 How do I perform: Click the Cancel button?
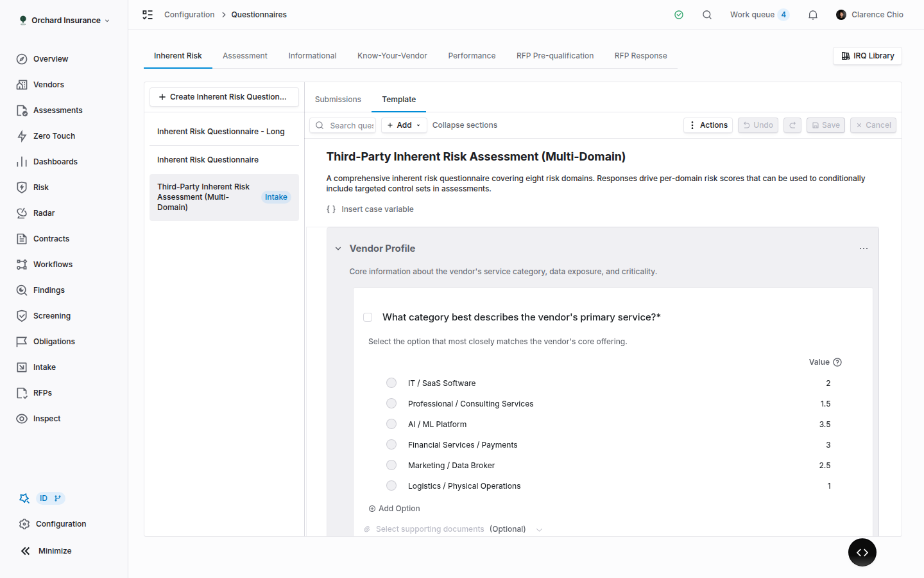coord(873,125)
